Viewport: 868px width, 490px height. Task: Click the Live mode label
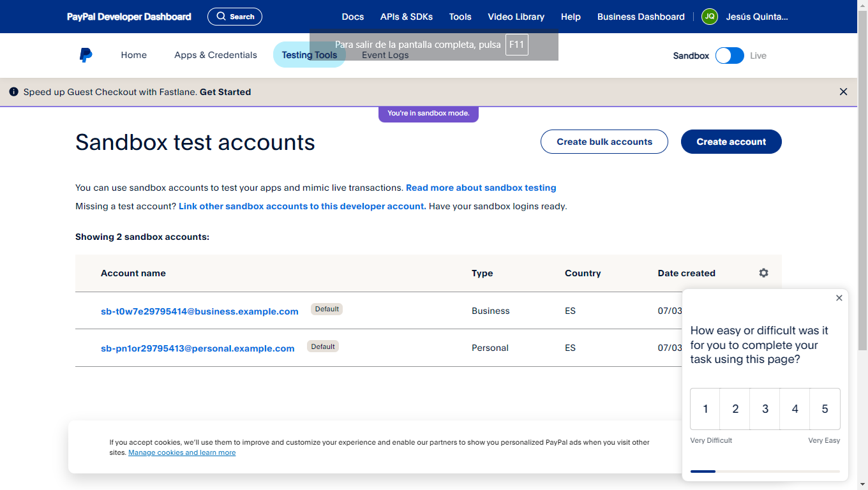coord(758,56)
